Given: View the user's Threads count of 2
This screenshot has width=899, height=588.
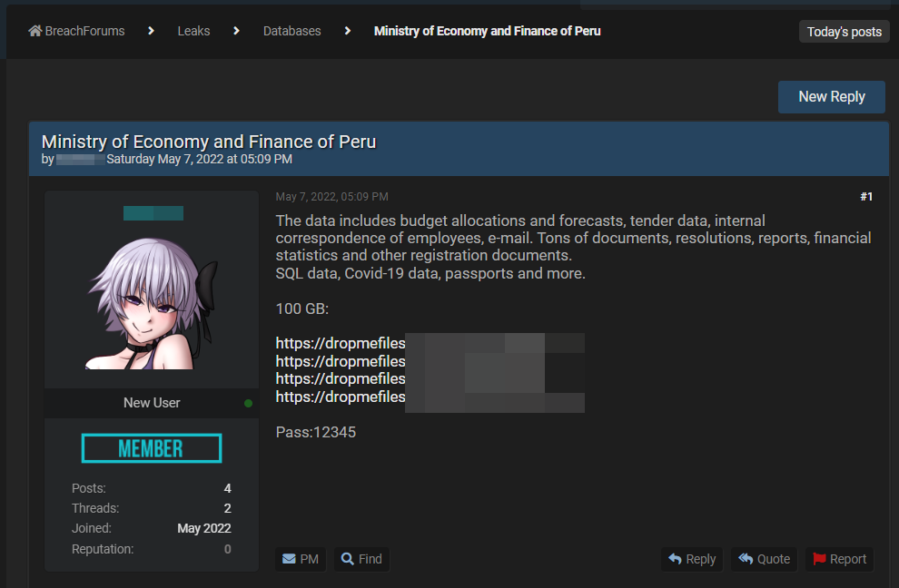Looking at the screenshot, I should 227,508.
